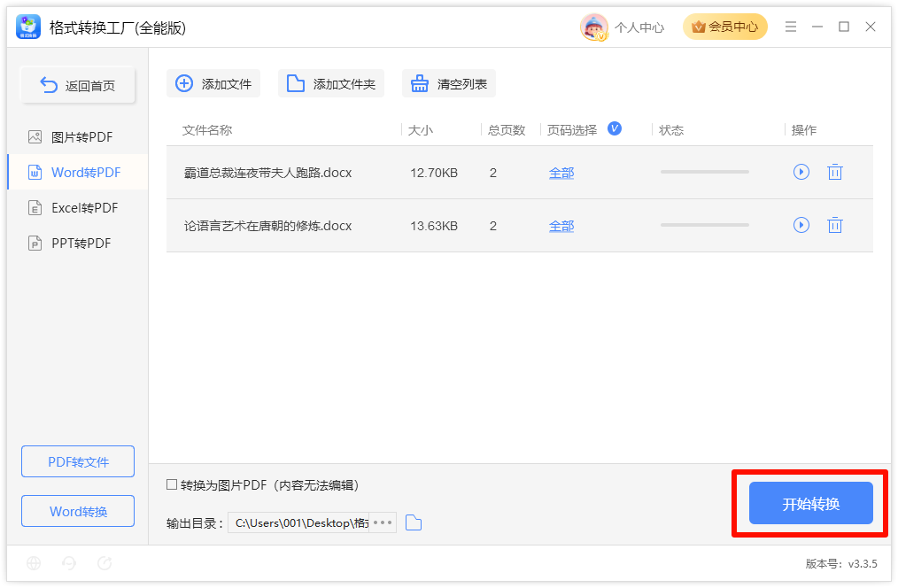
Task: Select file 论语言艺术在唐朝的修炼.docx
Action: tap(267, 226)
